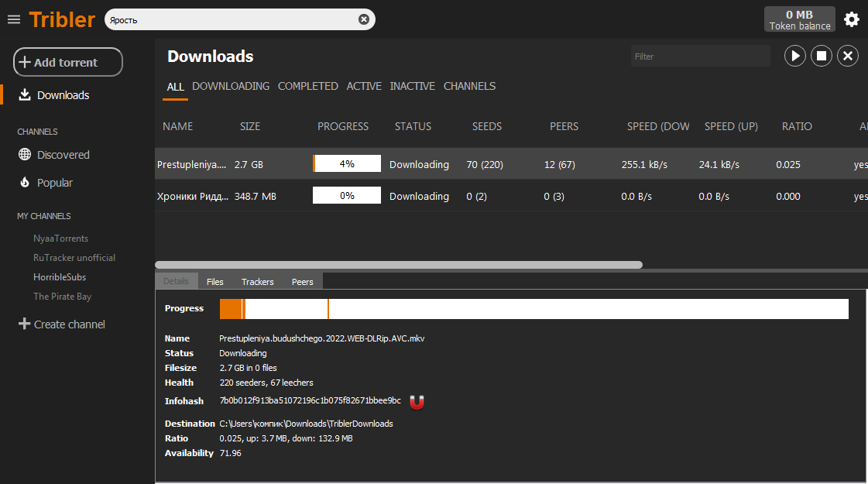Sort by PEERS column header
The image size is (868, 484).
click(x=564, y=126)
